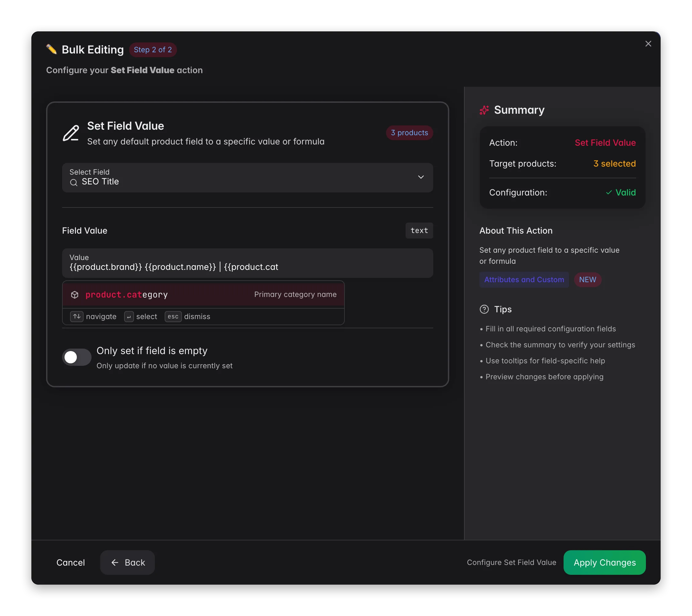Click Apply Changes button
This screenshot has height=616, width=692.
pos(605,563)
